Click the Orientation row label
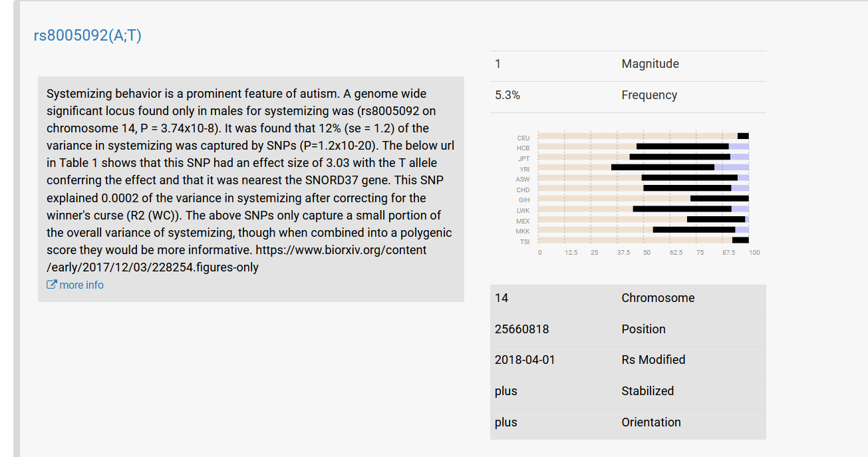 [x=651, y=422]
